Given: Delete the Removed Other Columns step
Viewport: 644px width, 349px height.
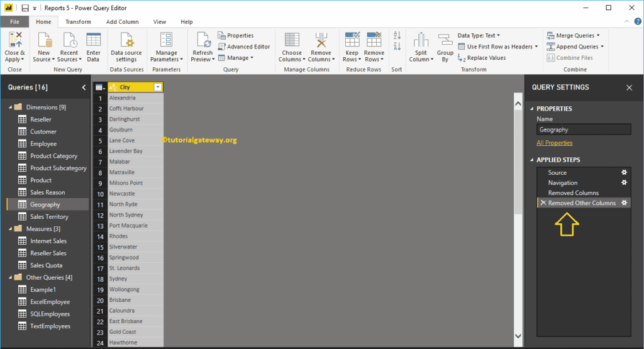Looking at the screenshot, I should [543, 203].
